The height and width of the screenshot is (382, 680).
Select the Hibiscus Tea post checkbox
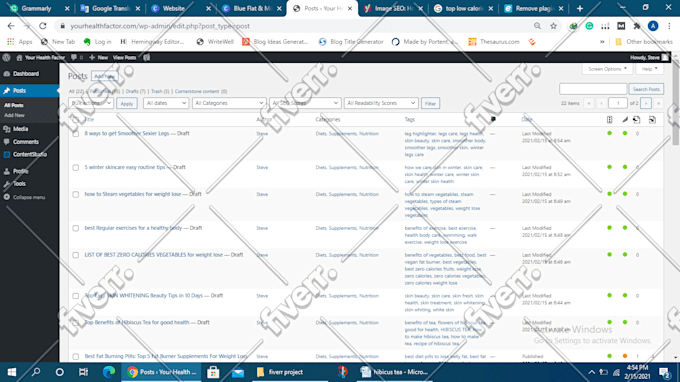(x=76, y=323)
